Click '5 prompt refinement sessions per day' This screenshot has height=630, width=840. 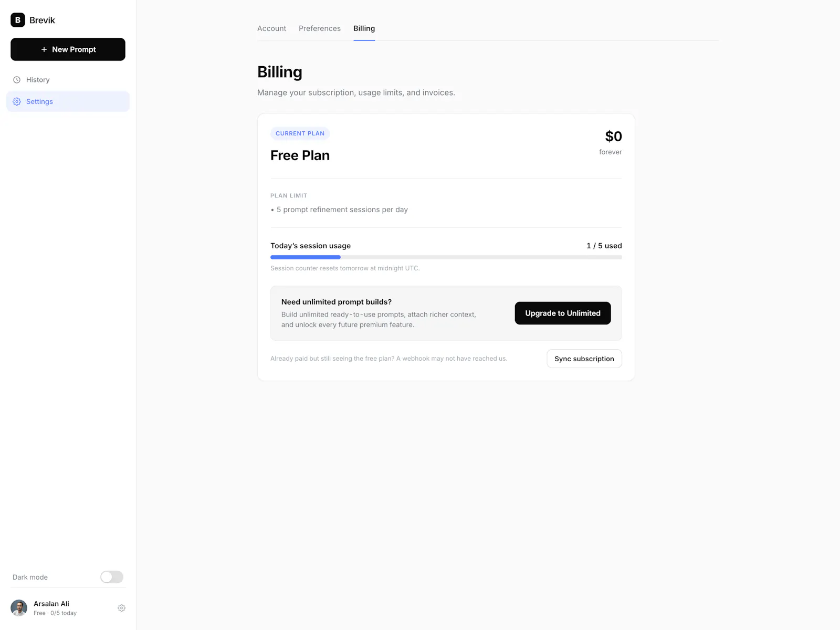(342, 209)
